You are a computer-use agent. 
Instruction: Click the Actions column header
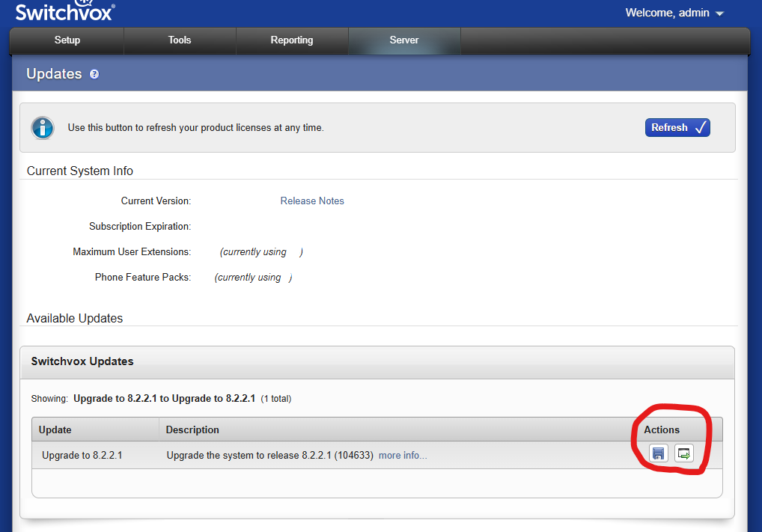(662, 430)
